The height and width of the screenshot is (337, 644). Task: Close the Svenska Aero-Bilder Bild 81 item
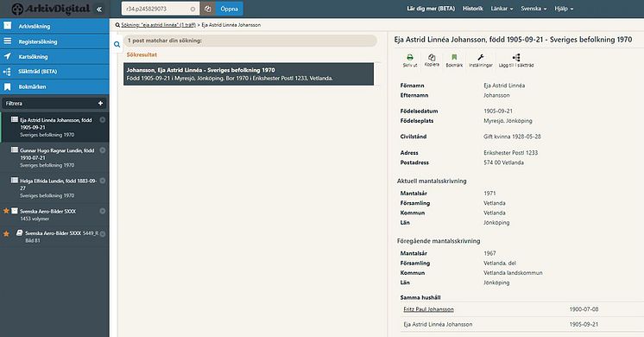[103, 233]
